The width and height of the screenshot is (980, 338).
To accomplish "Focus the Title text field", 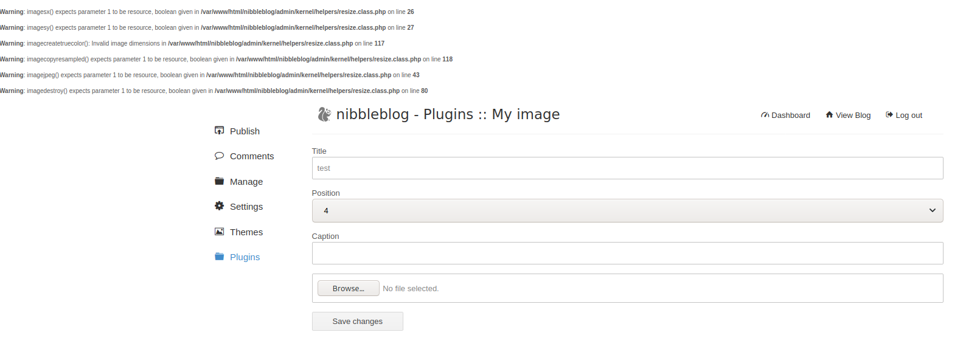I will (x=627, y=168).
